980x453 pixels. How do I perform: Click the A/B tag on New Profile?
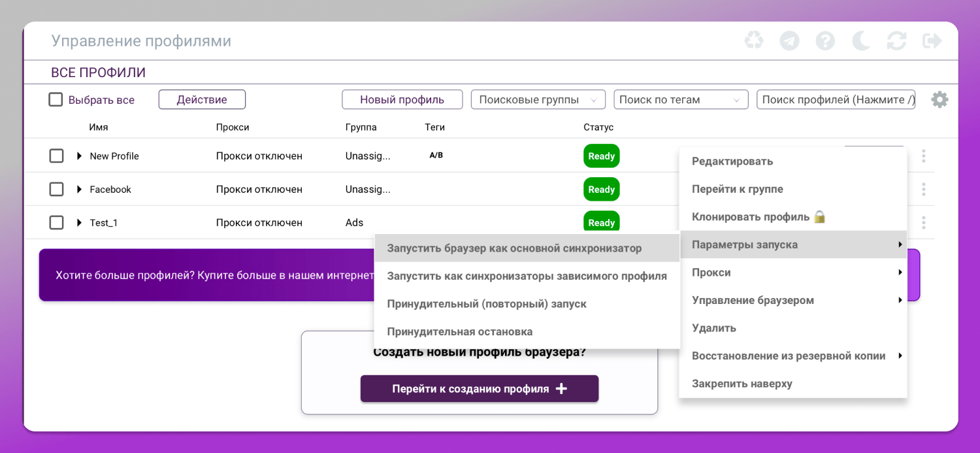pyautogui.click(x=436, y=155)
